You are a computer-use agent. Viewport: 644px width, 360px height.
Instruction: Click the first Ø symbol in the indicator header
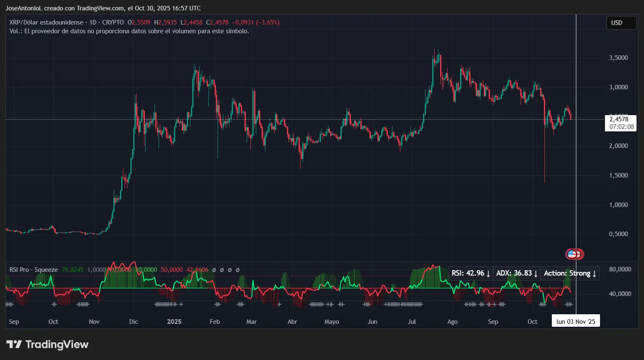[x=214, y=270]
